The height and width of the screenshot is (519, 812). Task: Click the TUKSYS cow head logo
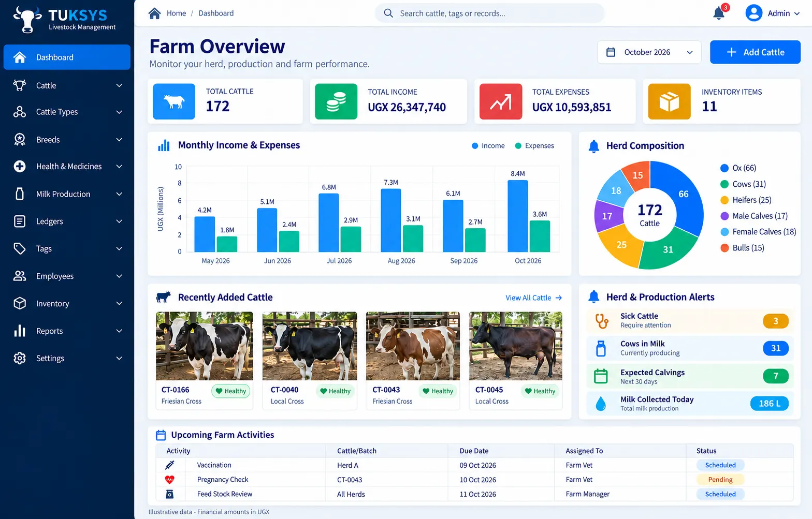[x=27, y=20]
